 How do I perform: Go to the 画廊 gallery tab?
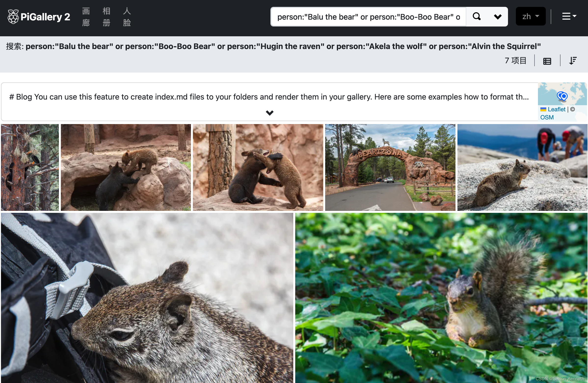86,17
